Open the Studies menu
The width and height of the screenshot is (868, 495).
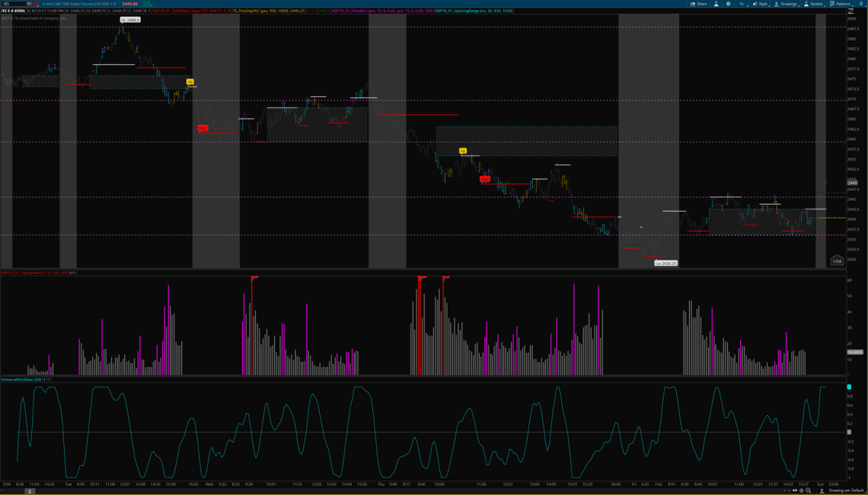(814, 4)
